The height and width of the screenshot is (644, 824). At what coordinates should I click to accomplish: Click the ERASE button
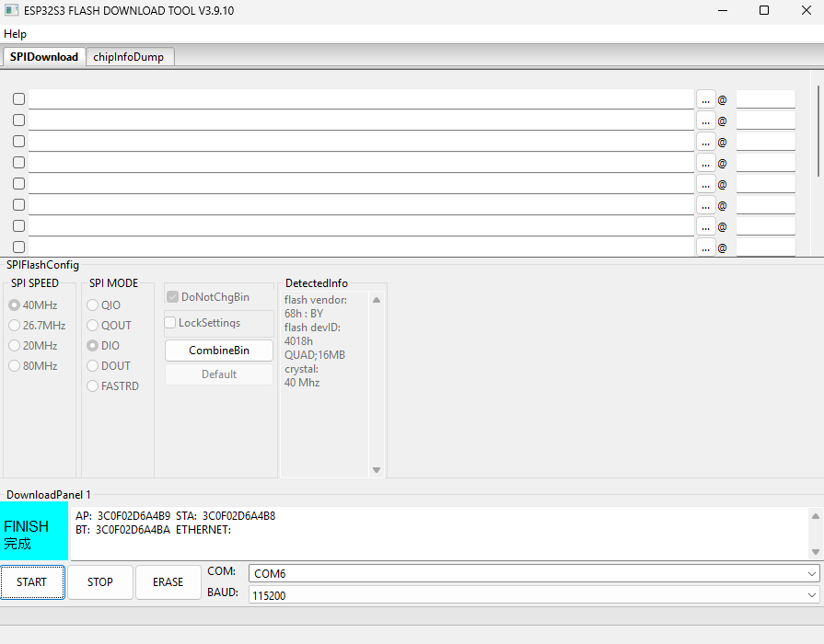[168, 582]
